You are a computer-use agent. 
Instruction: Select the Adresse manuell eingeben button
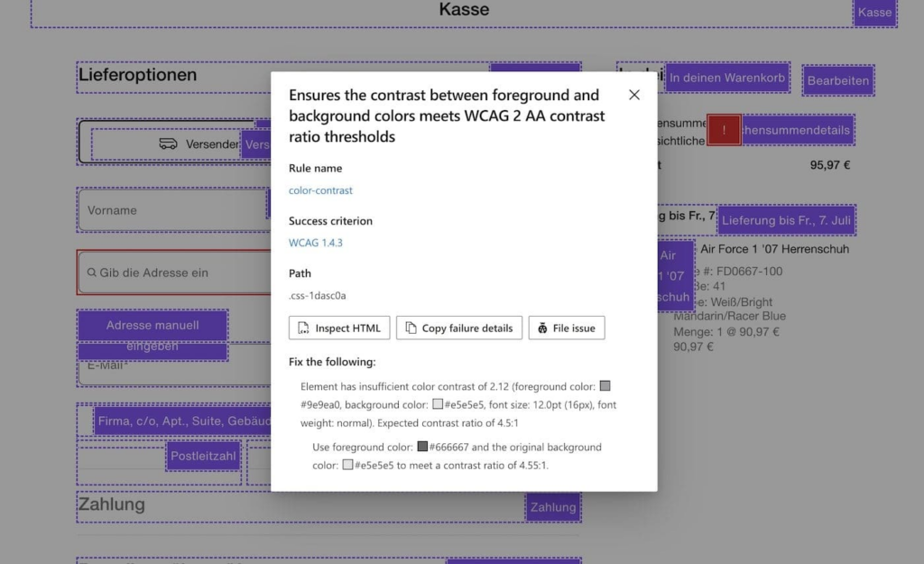coord(152,336)
